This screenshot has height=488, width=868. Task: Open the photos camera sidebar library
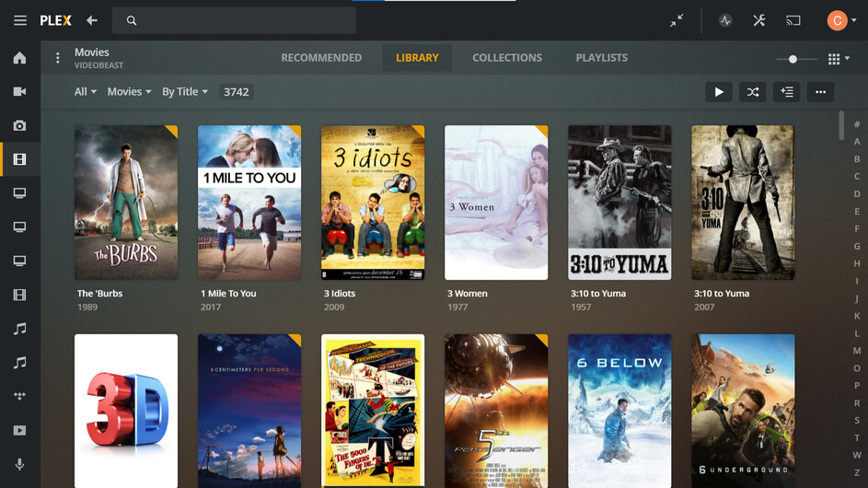coord(20,126)
